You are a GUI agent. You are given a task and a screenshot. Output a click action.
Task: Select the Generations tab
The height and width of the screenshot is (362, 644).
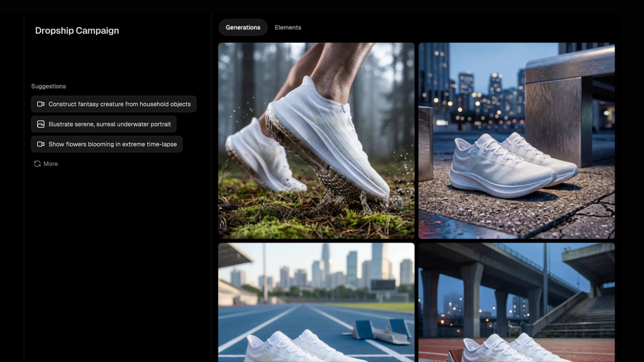coord(243,27)
